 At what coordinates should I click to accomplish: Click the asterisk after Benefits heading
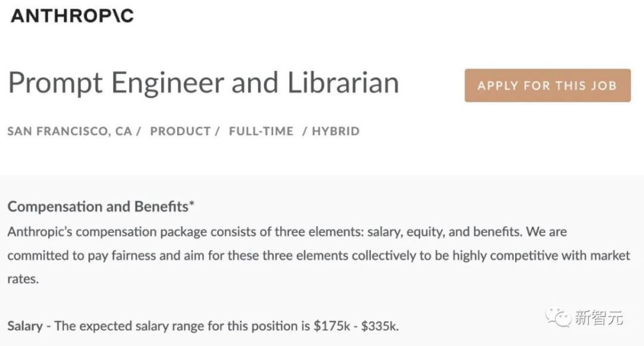click(192, 204)
